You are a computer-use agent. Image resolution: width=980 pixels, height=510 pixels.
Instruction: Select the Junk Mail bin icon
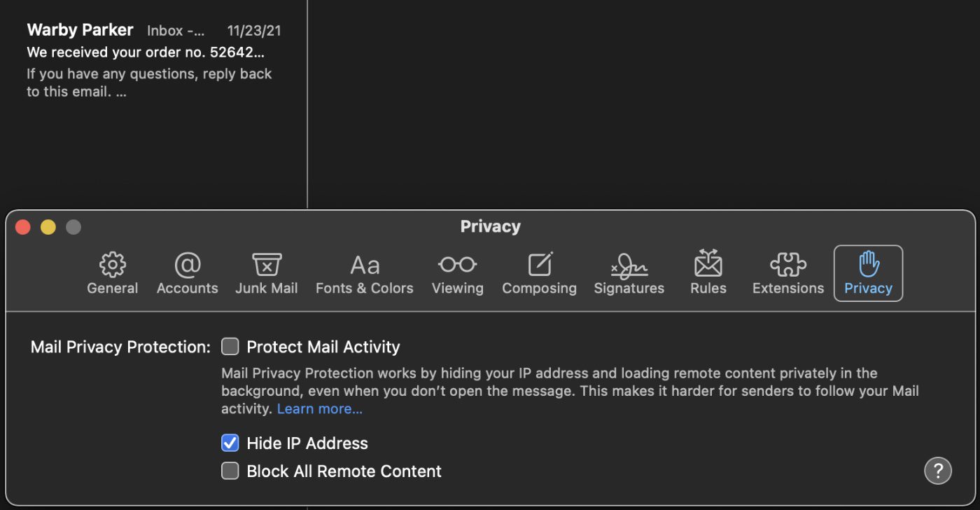coord(267,266)
